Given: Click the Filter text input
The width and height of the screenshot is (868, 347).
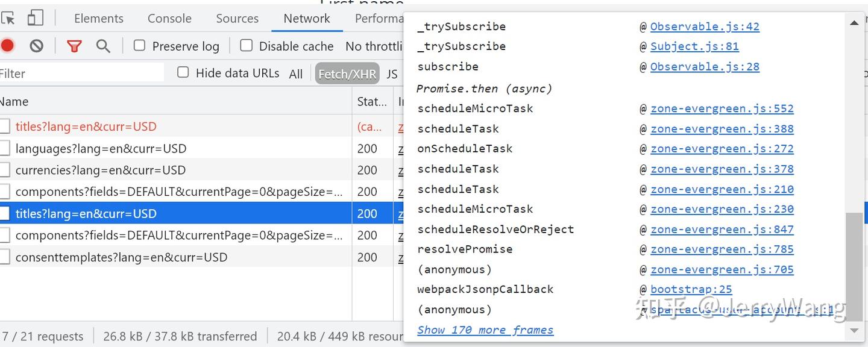Looking at the screenshot, I should click(x=82, y=73).
